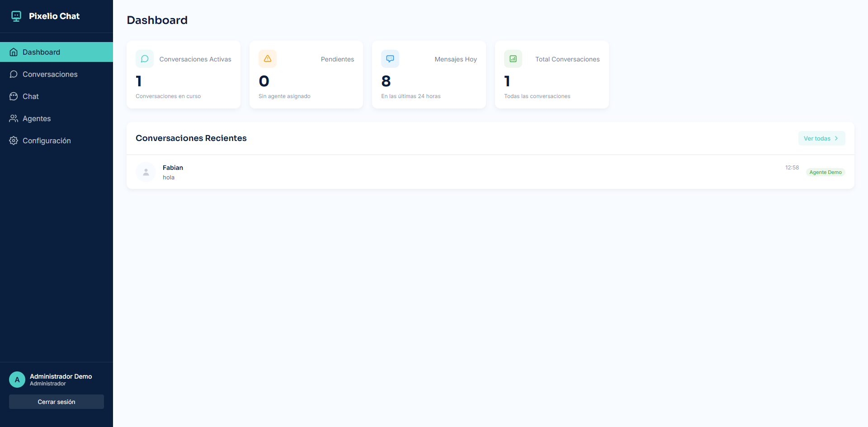
Task: Click the Mensajes Hoy count 8
Action: [x=386, y=81]
